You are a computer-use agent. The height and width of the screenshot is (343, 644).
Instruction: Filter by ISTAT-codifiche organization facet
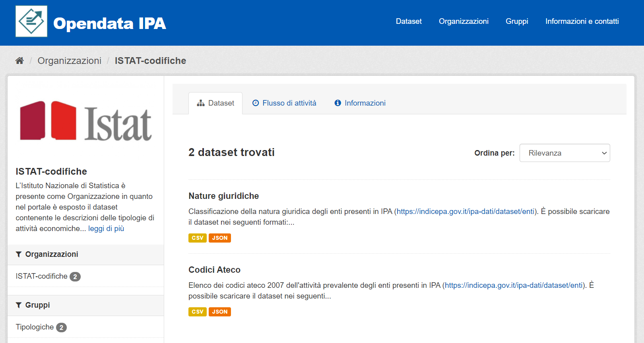(42, 276)
